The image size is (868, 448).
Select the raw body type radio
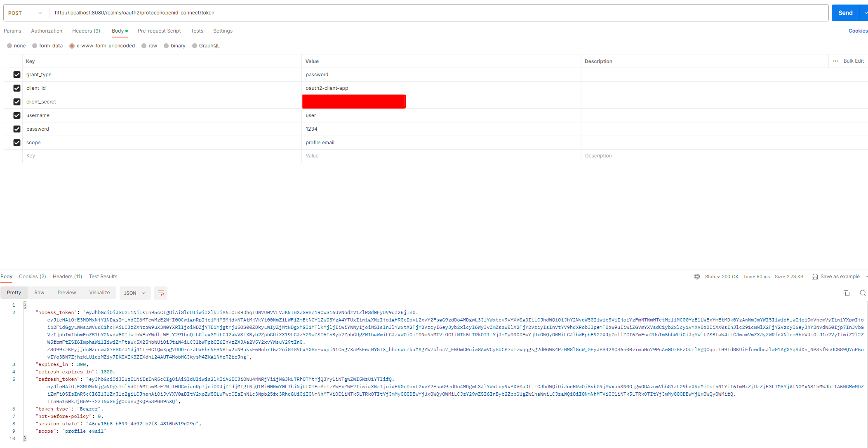[x=144, y=46]
